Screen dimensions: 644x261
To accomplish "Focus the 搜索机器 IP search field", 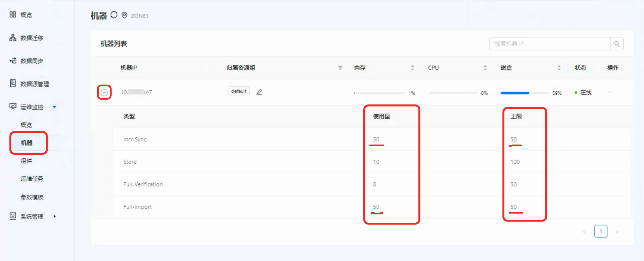I will pos(550,44).
